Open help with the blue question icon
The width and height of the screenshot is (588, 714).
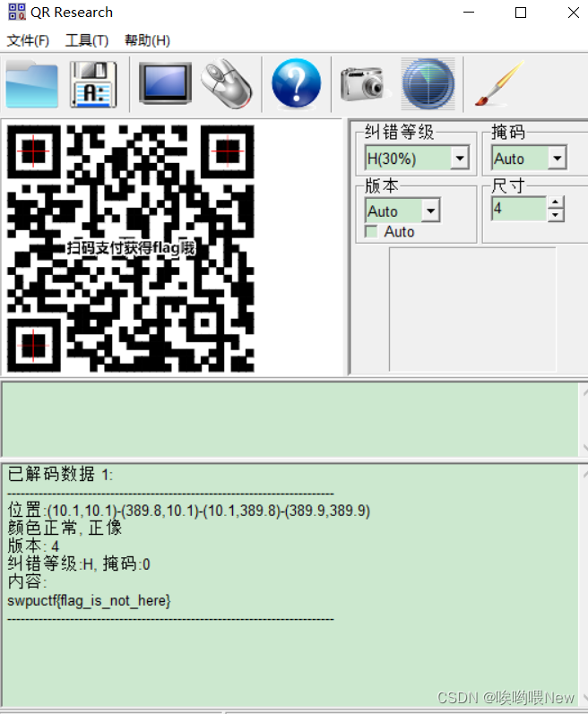tap(296, 84)
